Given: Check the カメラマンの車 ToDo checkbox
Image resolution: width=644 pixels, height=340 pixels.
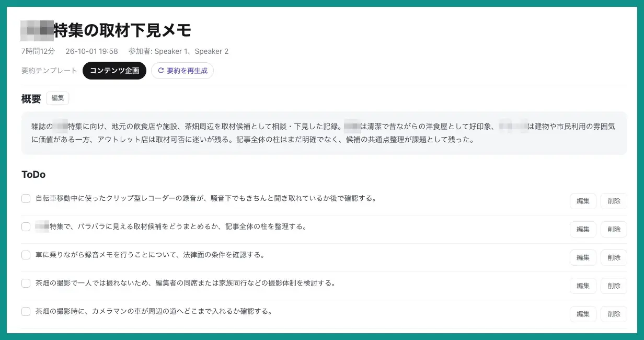Looking at the screenshot, I should coord(26,312).
